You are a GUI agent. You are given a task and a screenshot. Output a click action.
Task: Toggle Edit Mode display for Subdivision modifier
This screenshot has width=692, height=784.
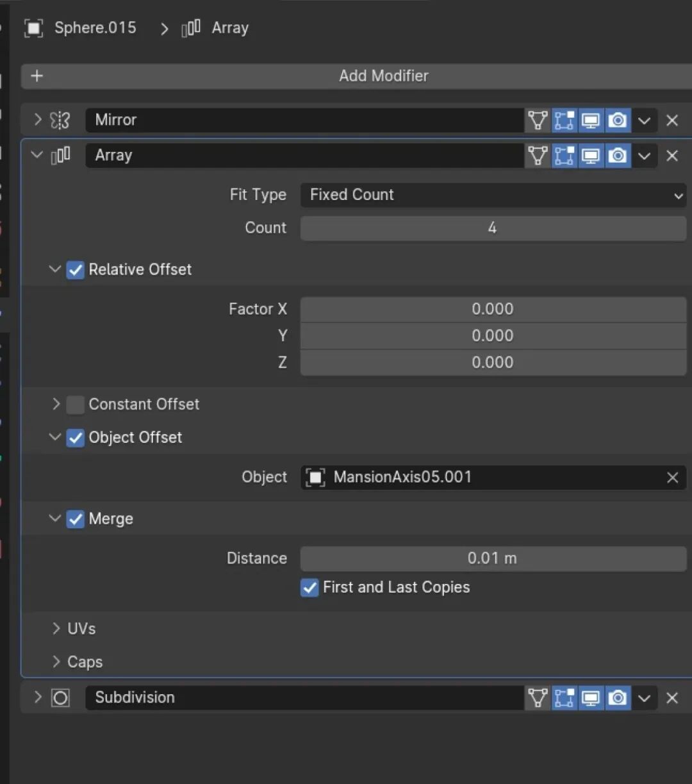(564, 697)
